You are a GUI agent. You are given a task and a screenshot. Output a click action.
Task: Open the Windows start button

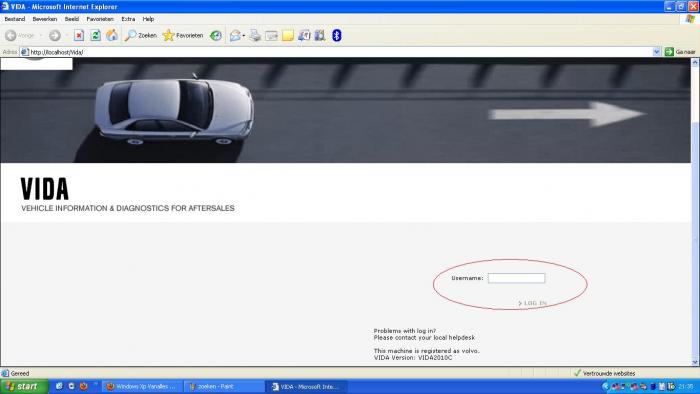[x=24, y=386]
